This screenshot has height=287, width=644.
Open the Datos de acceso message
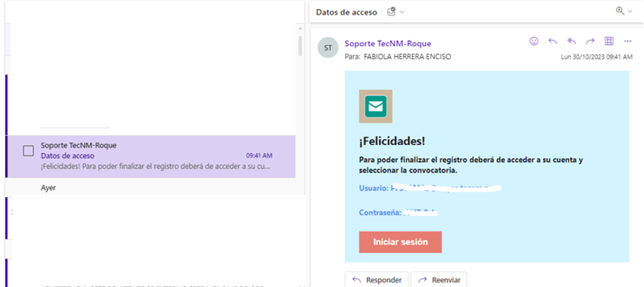[152, 156]
